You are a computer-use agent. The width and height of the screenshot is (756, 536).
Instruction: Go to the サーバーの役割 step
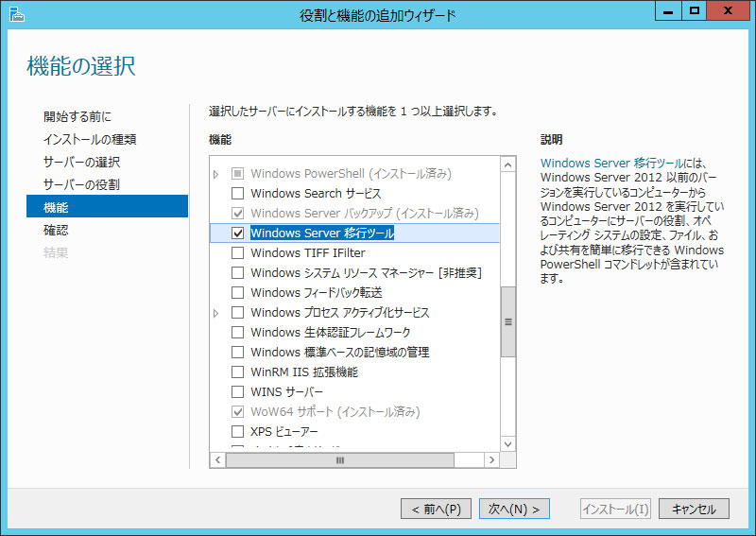[81, 184]
